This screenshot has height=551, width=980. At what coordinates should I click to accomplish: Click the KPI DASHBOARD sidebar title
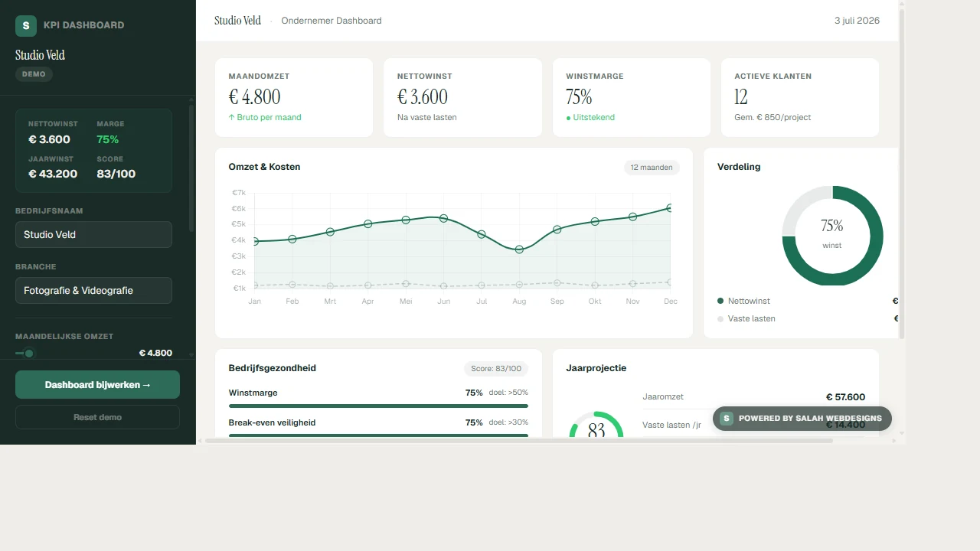click(x=83, y=25)
